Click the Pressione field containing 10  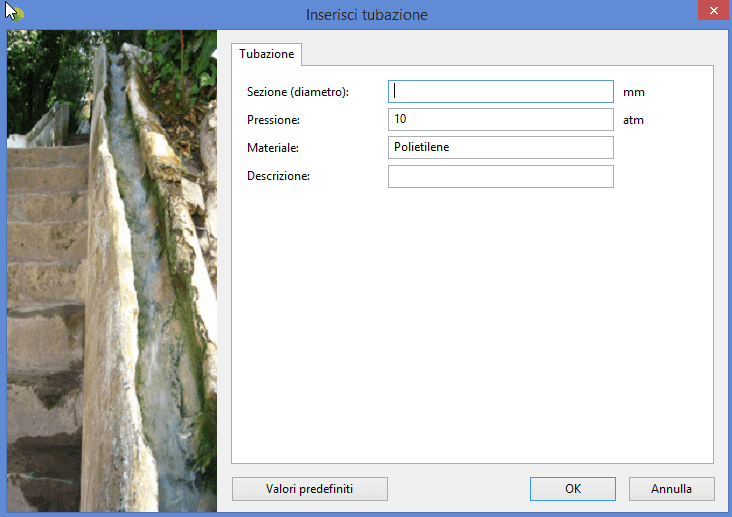click(500, 120)
